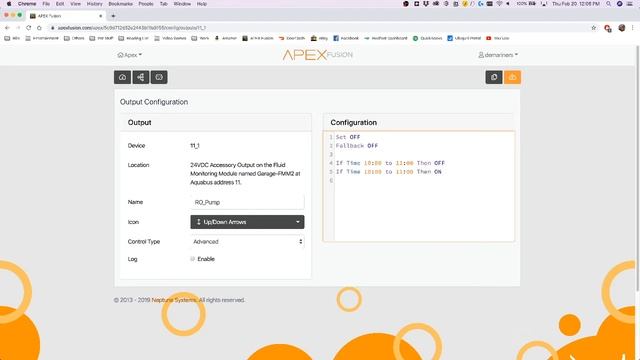Click the orange cloud upload button
This screenshot has height=360, width=640.
pyautogui.click(x=512, y=77)
